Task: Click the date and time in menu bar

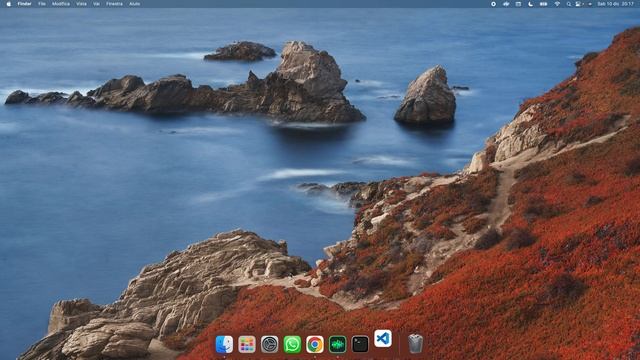Action: pos(616,4)
